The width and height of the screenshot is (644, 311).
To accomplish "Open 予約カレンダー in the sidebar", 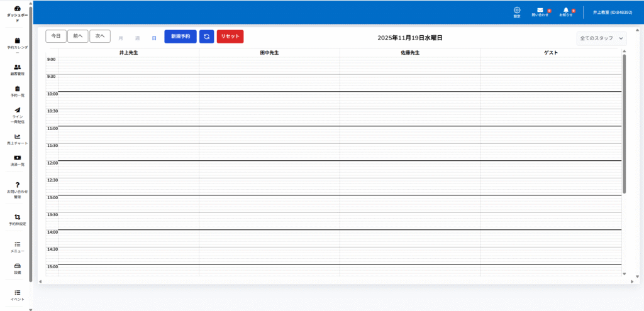I will (x=18, y=40).
